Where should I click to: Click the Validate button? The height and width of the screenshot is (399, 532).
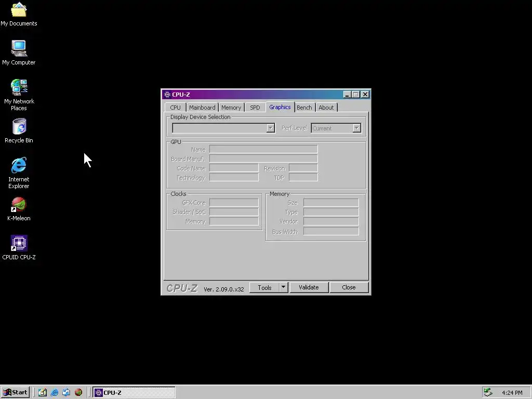pos(309,287)
